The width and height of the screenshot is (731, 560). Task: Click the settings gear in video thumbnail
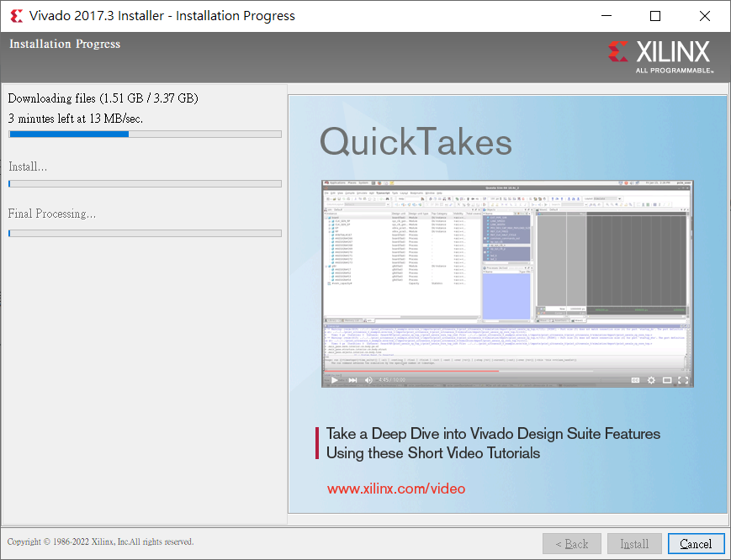[x=651, y=380]
